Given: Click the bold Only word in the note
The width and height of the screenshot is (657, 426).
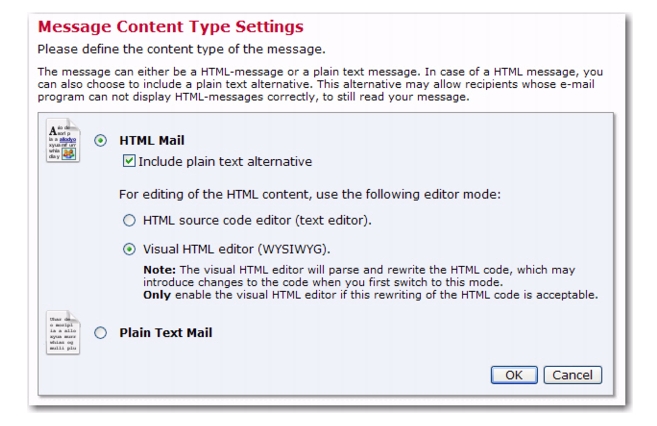Looking at the screenshot, I should (x=157, y=295).
